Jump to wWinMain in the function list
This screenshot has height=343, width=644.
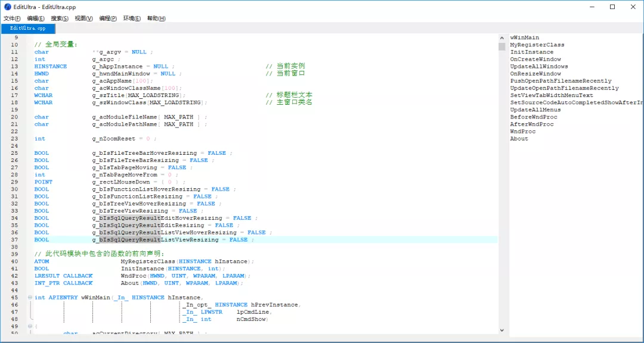coord(524,38)
